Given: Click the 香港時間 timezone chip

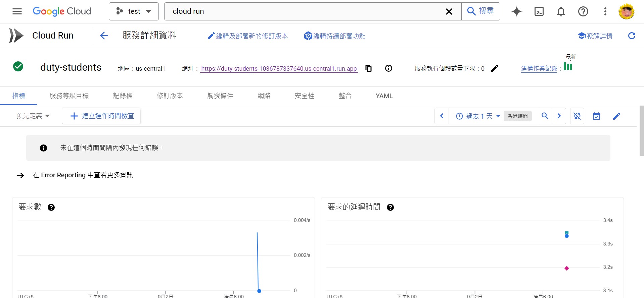Looking at the screenshot, I should (518, 116).
